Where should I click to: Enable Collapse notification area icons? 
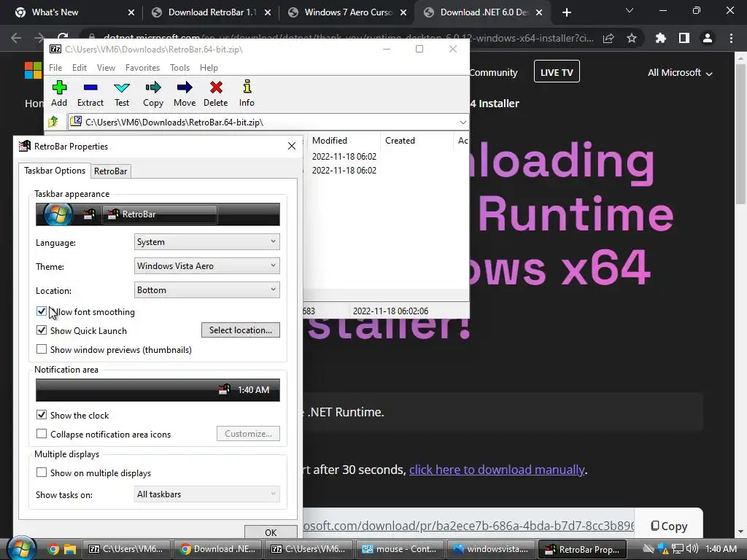click(42, 434)
